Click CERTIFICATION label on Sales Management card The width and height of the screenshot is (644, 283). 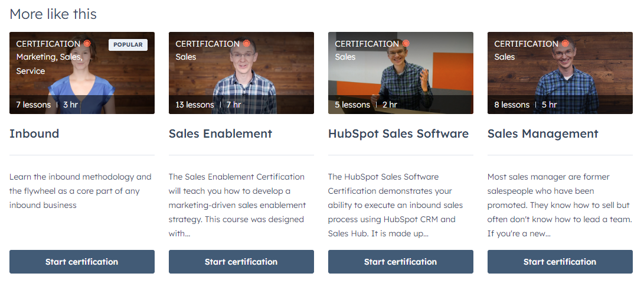click(x=526, y=44)
